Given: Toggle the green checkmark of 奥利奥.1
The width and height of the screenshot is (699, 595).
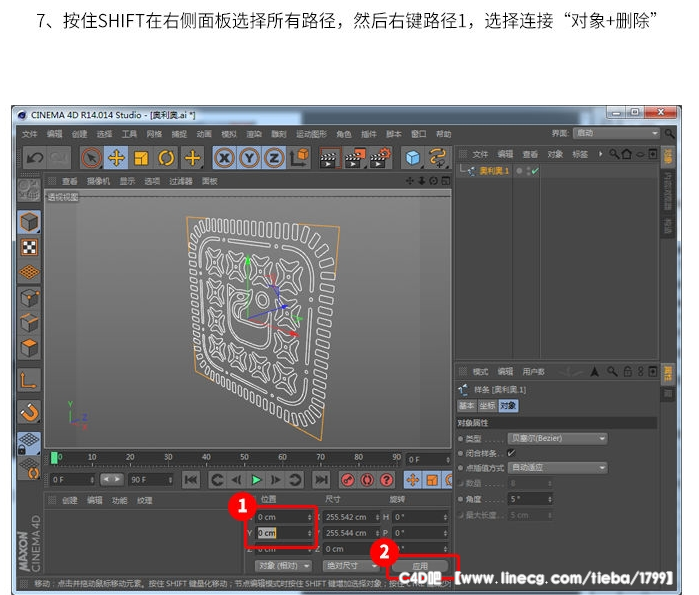Looking at the screenshot, I should point(535,171).
